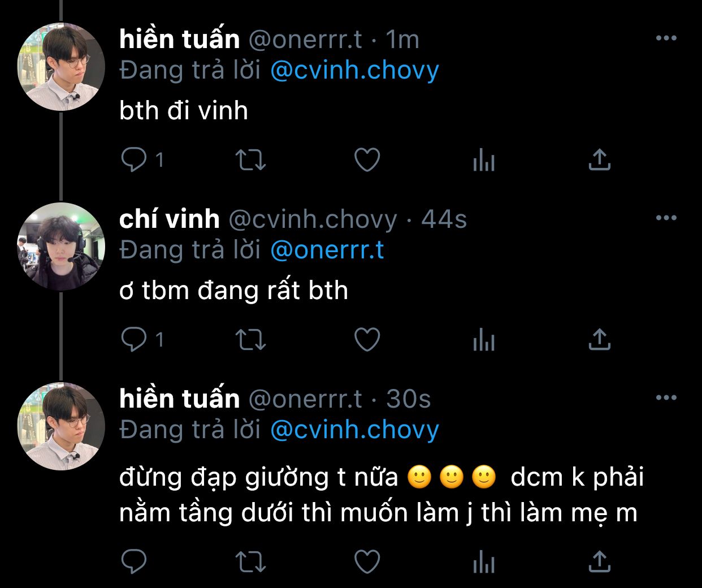Open more options on first tweet
This screenshot has width=702, height=588.
point(666,38)
